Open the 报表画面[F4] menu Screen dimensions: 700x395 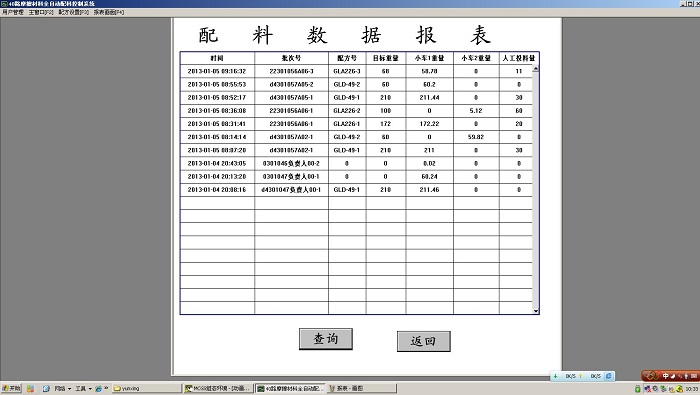tap(108, 12)
